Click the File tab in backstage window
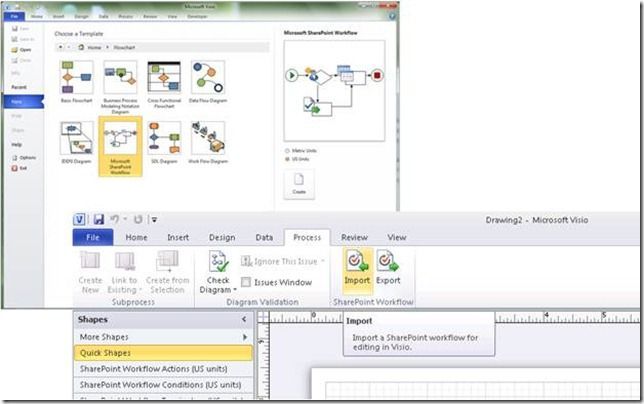The width and height of the screenshot is (644, 404). pos(14,16)
